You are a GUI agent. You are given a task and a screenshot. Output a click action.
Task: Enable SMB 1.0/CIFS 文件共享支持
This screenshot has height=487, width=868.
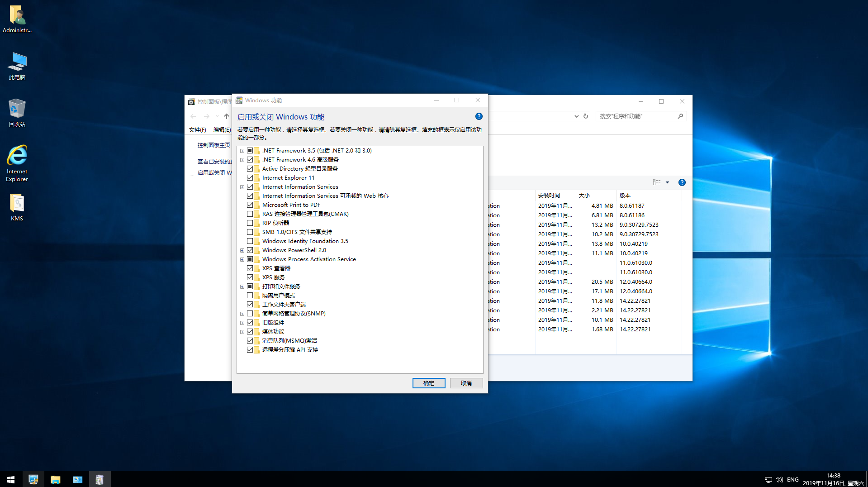(250, 232)
